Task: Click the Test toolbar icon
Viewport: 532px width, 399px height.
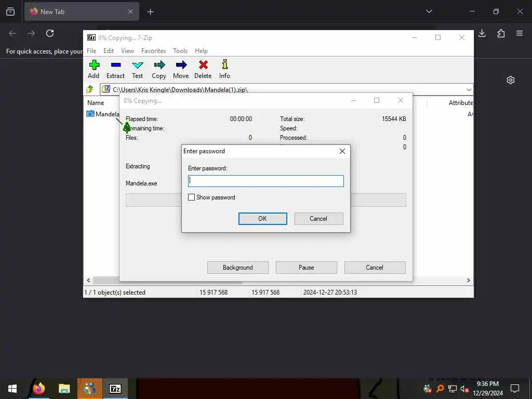Action: click(x=137, y=69)
